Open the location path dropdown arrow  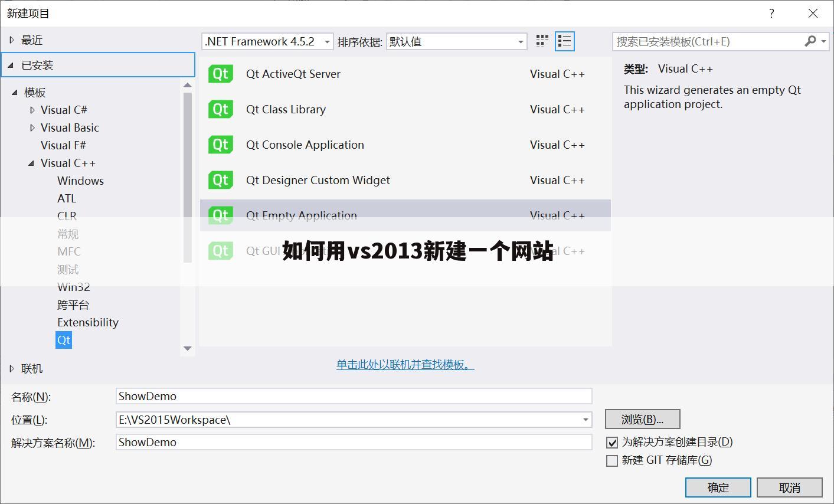click(586, 420)
